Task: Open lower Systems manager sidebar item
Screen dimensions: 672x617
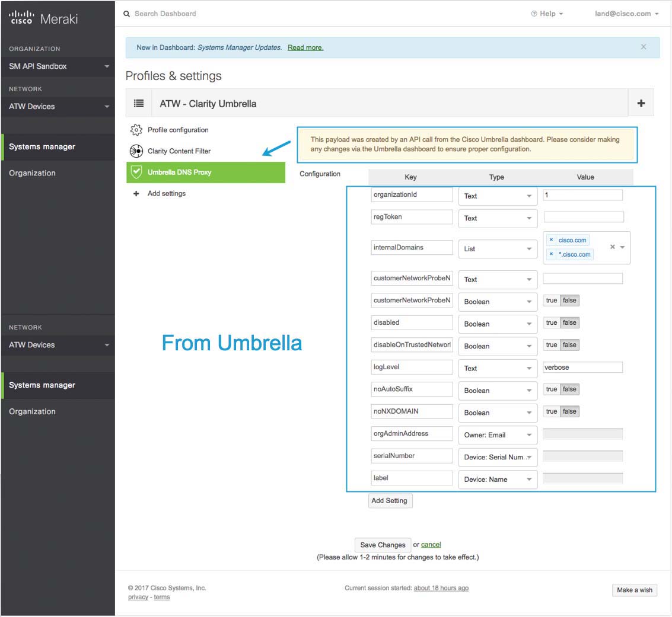Action: click(58, 385)
